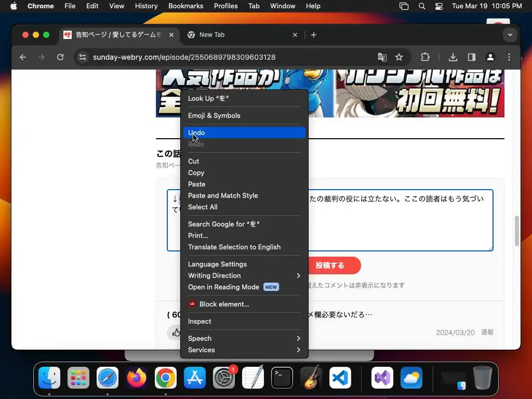Viewport: 532px width, 399px height.
Task: Open Finder from the Dock
Action: click(49, 378)
